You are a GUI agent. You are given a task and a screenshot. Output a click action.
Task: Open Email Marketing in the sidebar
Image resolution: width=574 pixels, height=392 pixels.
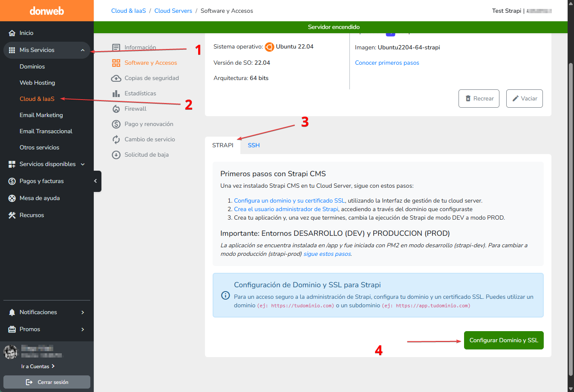[x=41, y=115]
